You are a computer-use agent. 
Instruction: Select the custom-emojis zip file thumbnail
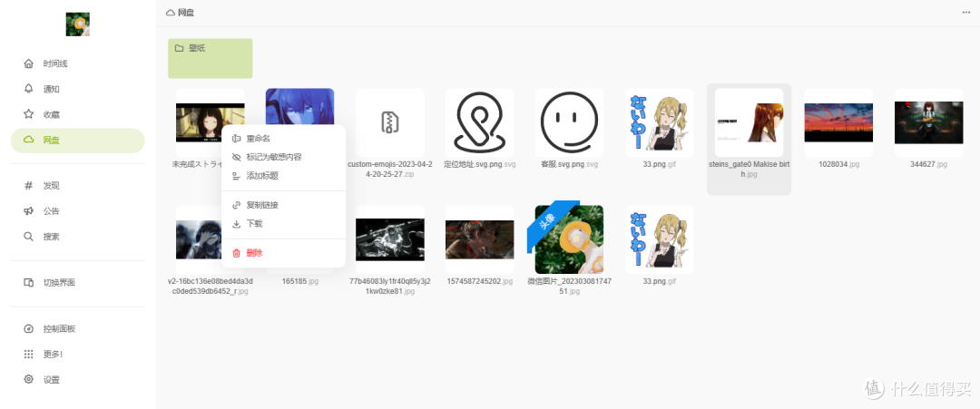390,122
